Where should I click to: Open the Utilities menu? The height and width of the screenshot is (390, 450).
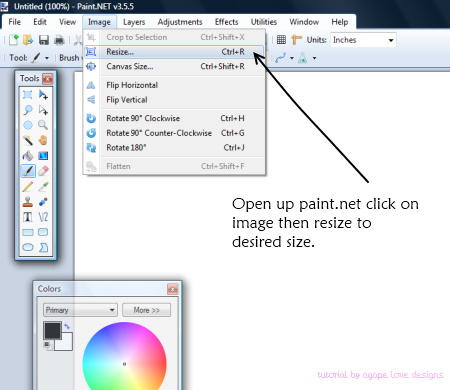(x=264, y=22)
